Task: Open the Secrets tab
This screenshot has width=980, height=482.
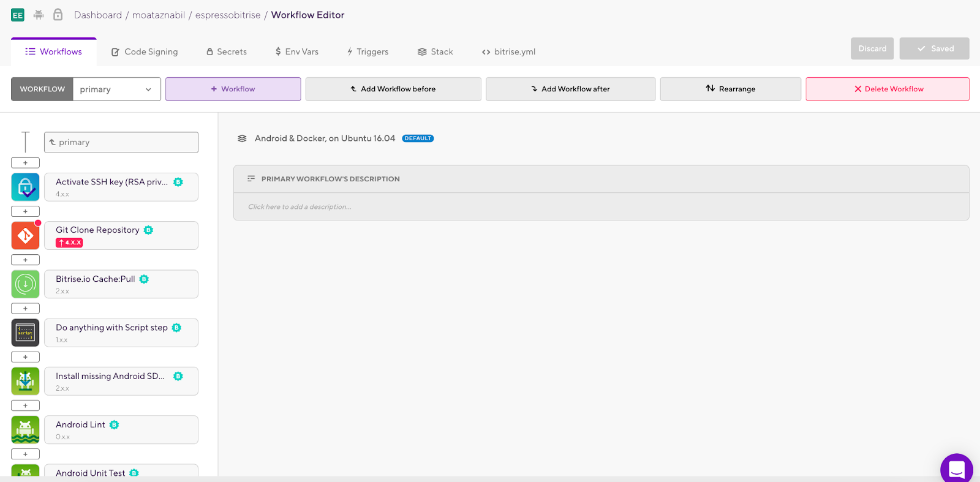Action: pyautogui.click(x=227, y=52)
